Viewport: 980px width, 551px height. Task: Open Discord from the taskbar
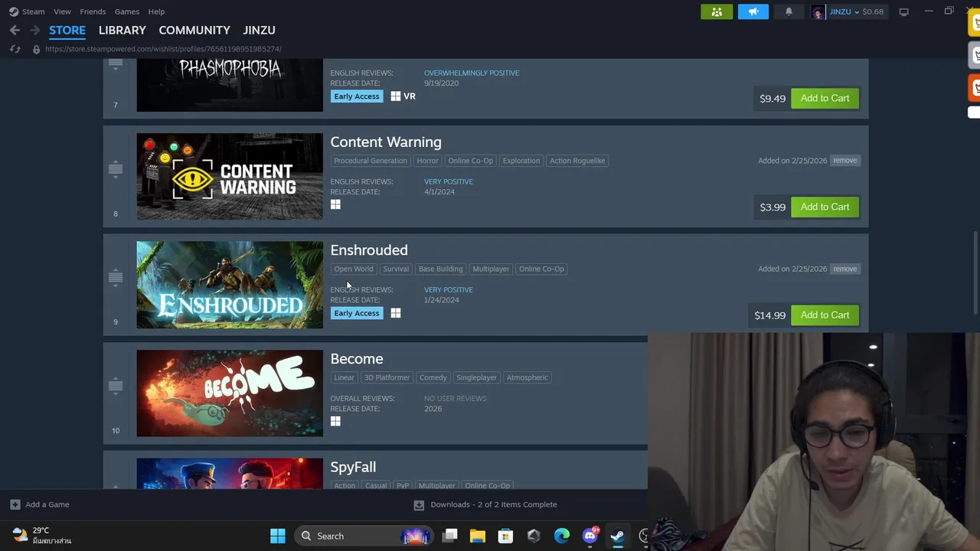point(590,536)
